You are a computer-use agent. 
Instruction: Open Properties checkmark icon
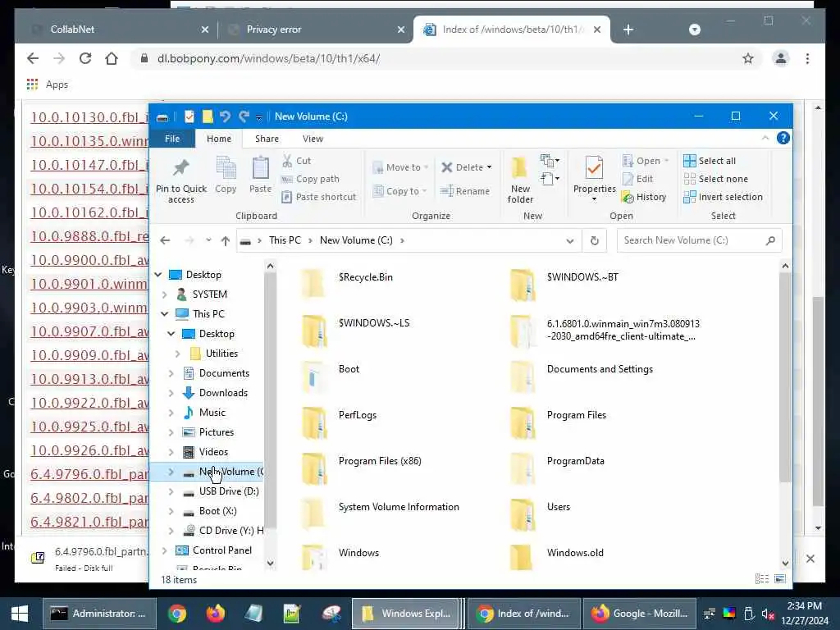click(594, 168)
